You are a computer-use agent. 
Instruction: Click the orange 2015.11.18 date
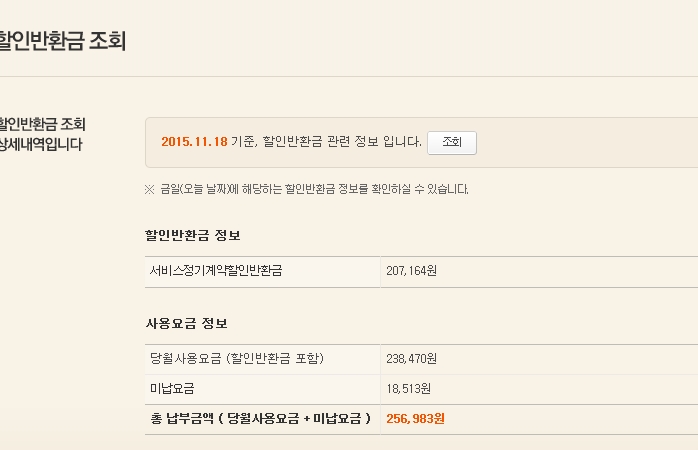pyautogui.click(x=193, y=142)
